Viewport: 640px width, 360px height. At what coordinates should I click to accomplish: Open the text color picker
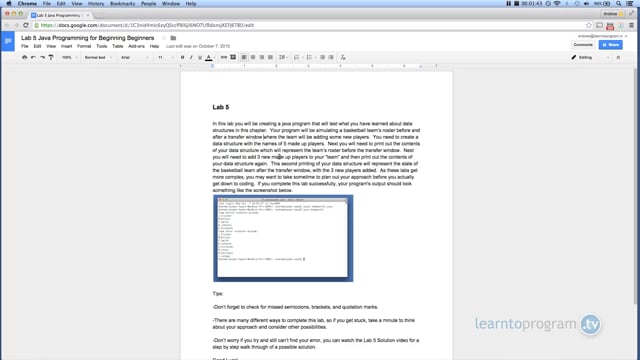pyautogui.click(x=209, y=58)
